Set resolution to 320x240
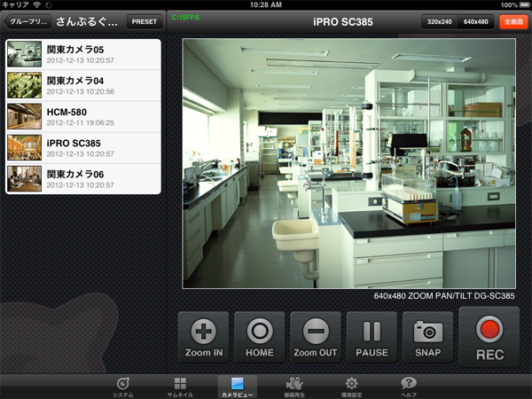Screen dimensions: 532x399 tap(441, 20)
